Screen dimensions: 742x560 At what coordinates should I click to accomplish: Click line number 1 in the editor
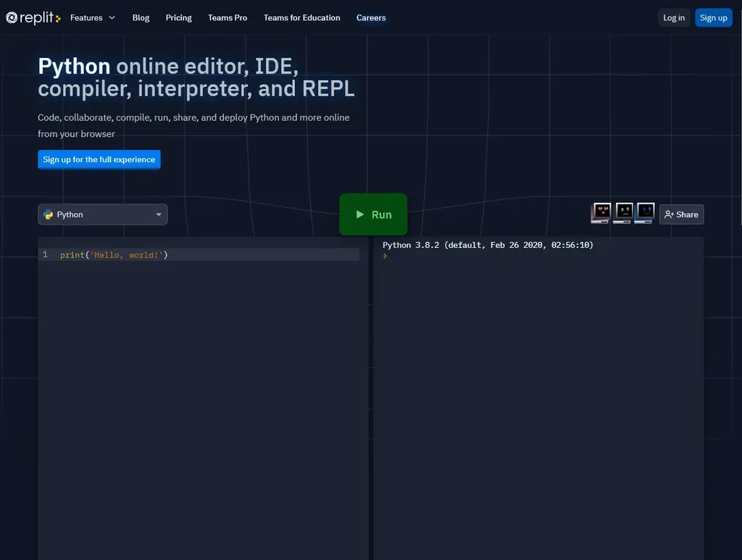pos(45,254)
